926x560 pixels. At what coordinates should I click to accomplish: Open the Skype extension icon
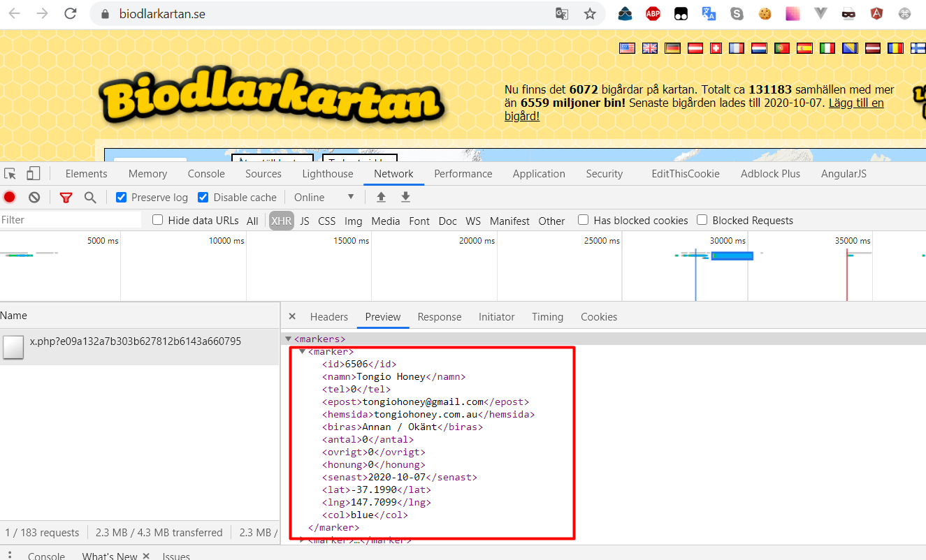tap(737, 13)
